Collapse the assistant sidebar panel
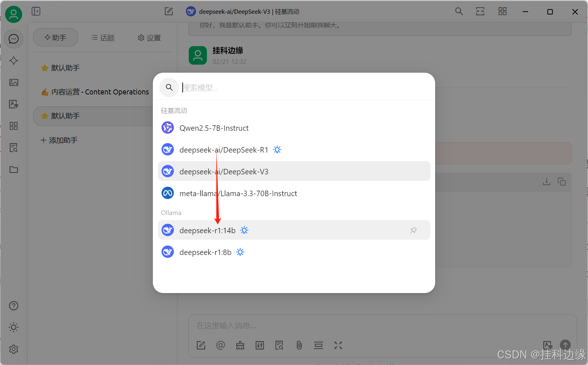The image size is (588, 365). (36, 11)
